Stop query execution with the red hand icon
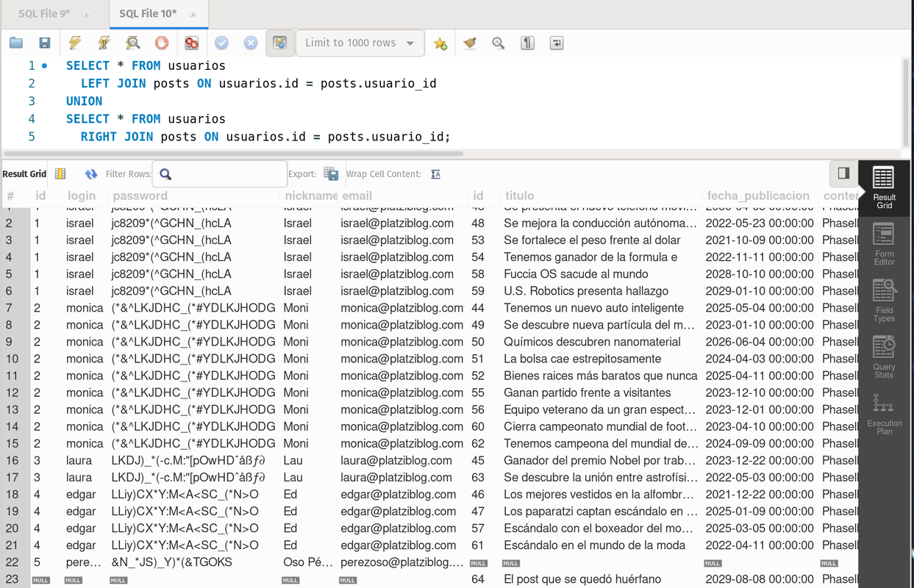The image size is (914, 588). (x=162, y=43)
